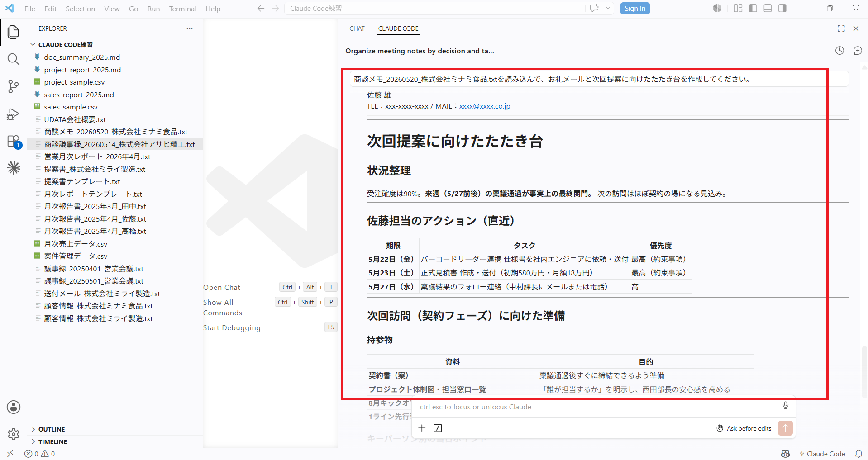Viewport: 868px width, 460px height.
Task: Click the Claude Code練習 command center search box
Action: [x=434, y=9]
